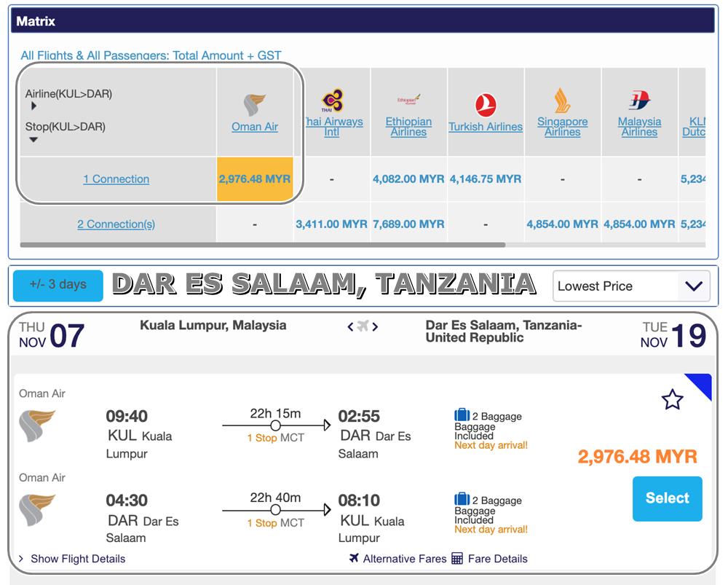Viewport: 728px width, 585px height.
Task: Click the THU NOV 07 departure date
Action: coord(52,335)
